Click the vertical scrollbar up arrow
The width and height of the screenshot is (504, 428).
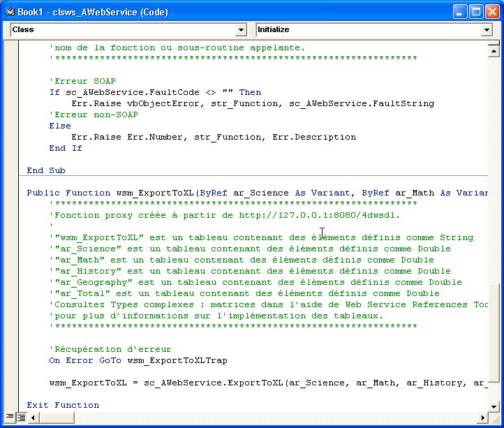[494, 51]
